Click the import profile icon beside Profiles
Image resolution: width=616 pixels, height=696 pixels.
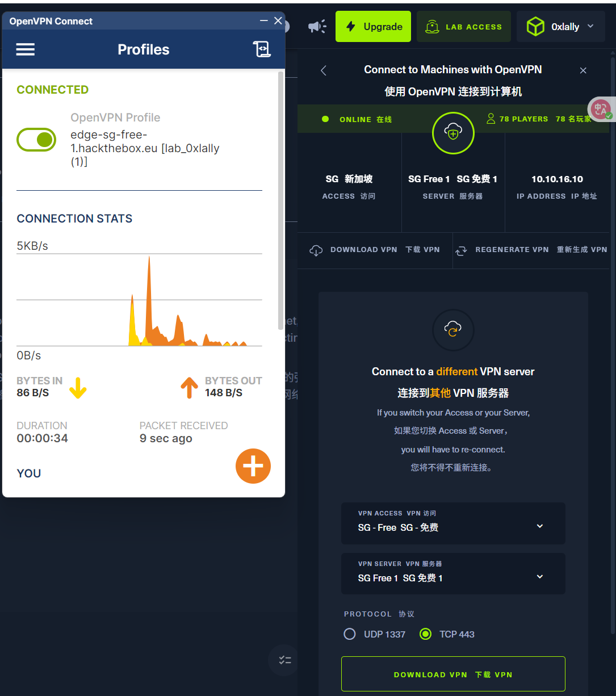coord(262,49)
